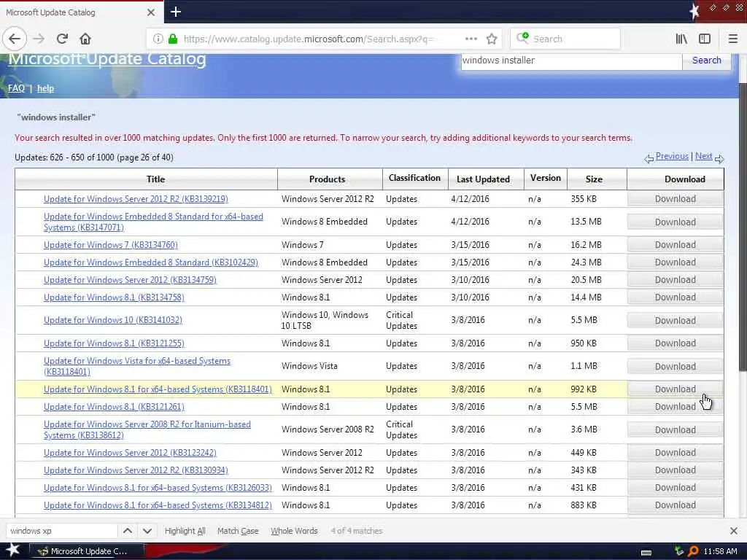The width and height of the screenshot is (747, 560).
Task: Open the browser home page
Action: point(85,39)
